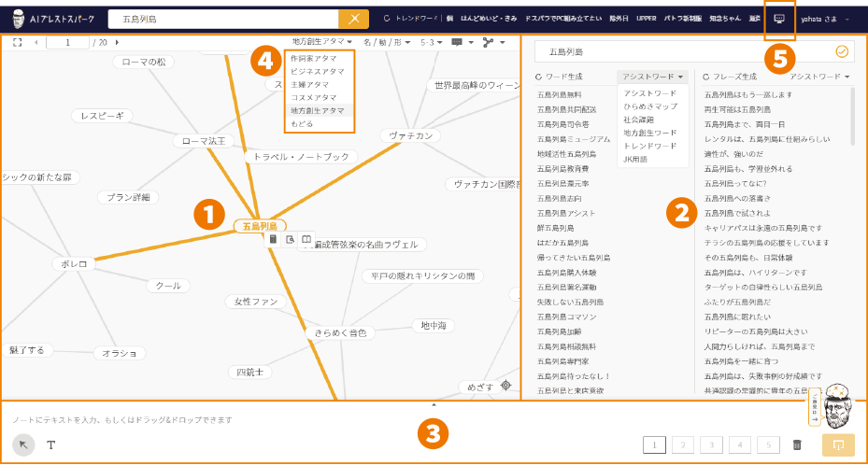The image size is (868, 465).
Task: Click the orange note export button
Action: [838, 444]
